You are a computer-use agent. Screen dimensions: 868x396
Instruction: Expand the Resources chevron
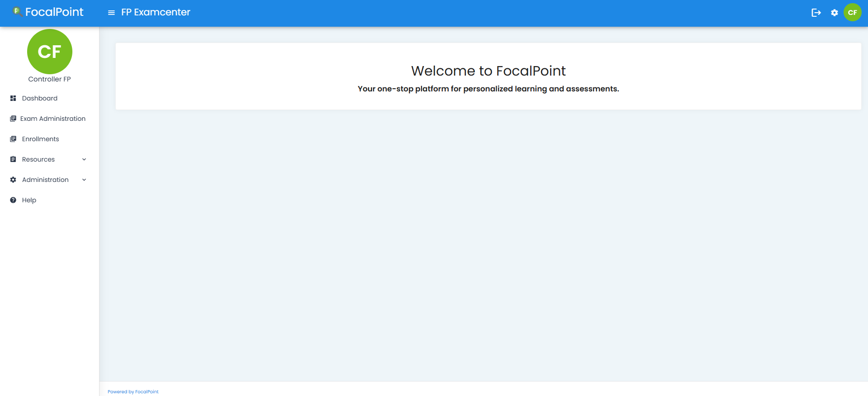[x=84, y=159]
